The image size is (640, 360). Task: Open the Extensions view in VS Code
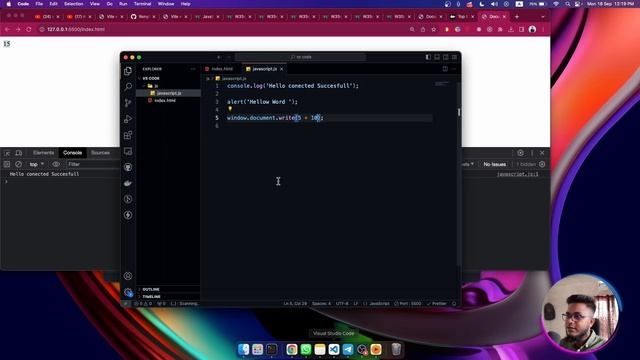[128, 135]
